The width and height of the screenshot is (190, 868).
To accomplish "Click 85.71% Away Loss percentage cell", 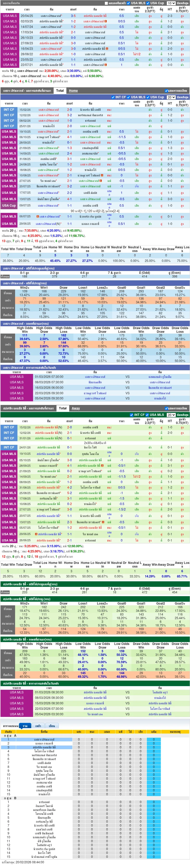I will click(x=182, y=576).
